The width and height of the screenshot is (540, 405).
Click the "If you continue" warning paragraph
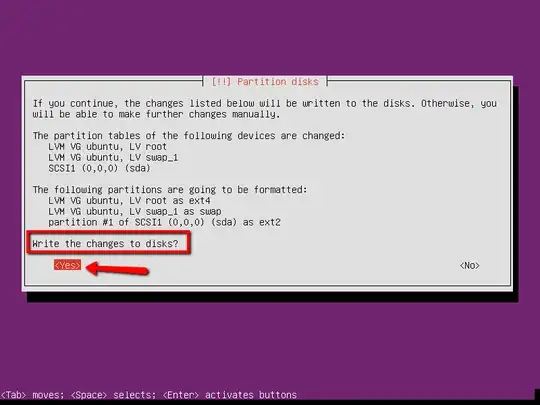point(264,109)
